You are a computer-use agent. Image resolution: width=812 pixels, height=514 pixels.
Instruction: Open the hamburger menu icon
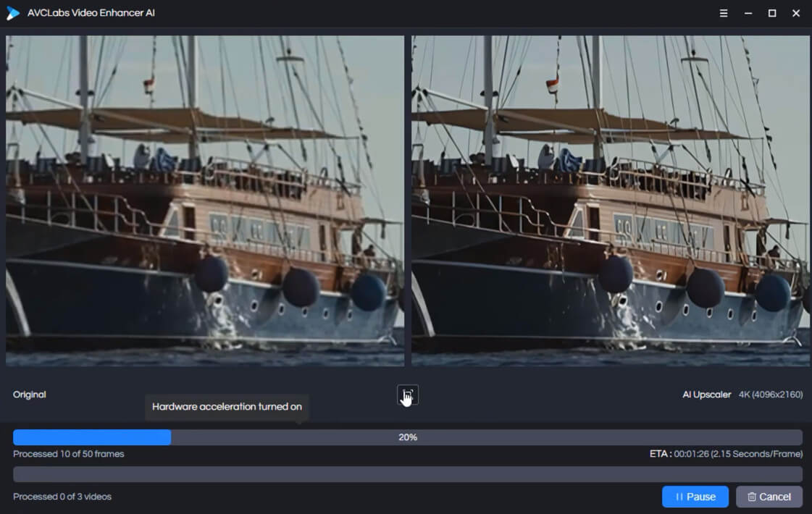723,12
